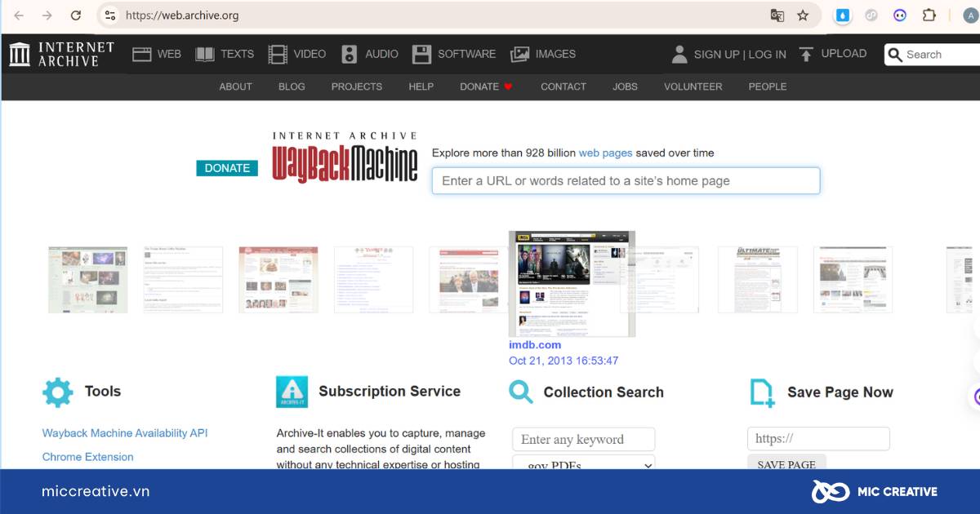This screenshot has height=514, width=980.
Task: Focus the Enter any keyword field
Action: coord(584,439)
